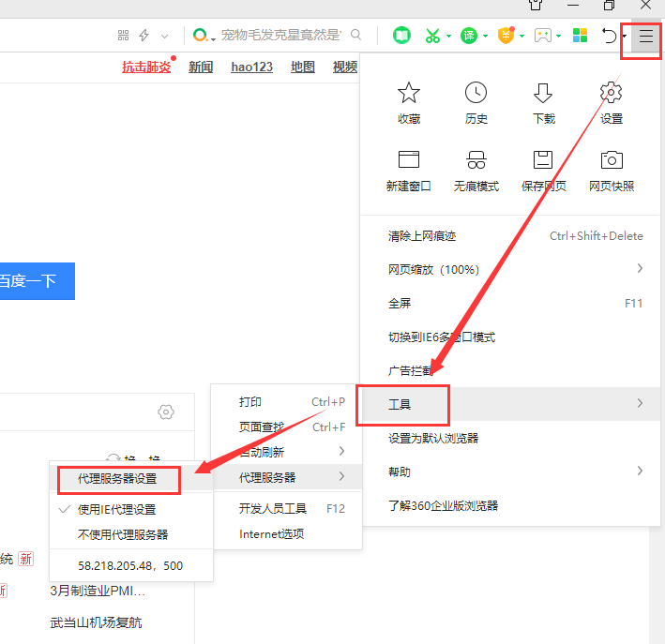Open the game icon dropdown arrow
Screen dimensions: 665x644
(559, 36)
